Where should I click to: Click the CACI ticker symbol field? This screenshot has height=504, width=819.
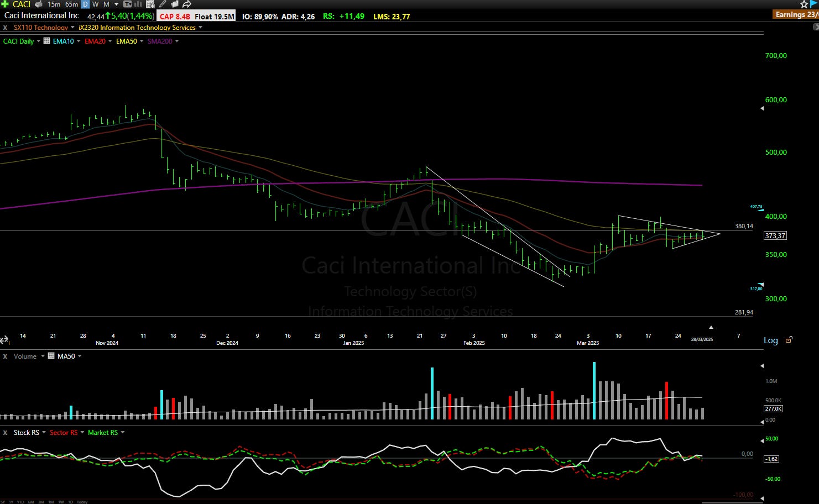(22, 4)
